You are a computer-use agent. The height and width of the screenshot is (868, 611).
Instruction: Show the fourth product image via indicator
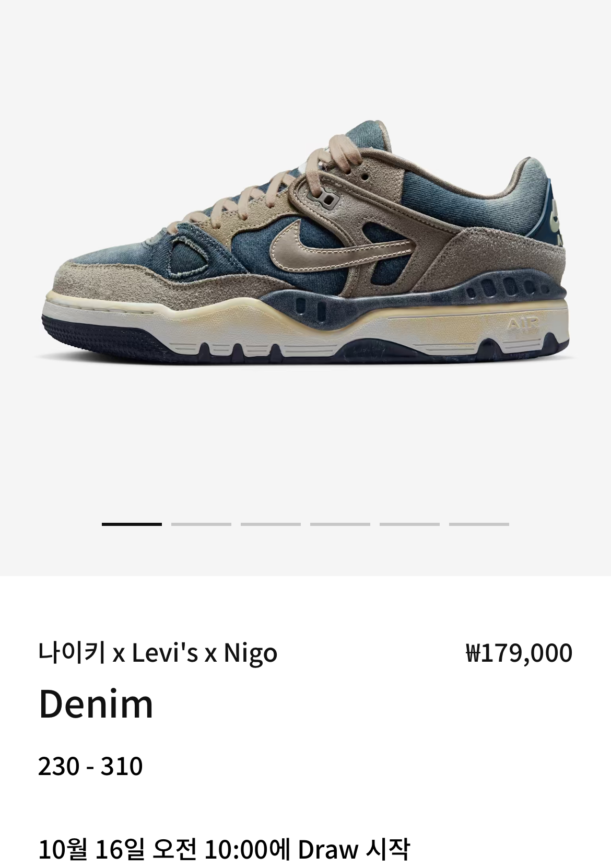click(x=340, y=524)
